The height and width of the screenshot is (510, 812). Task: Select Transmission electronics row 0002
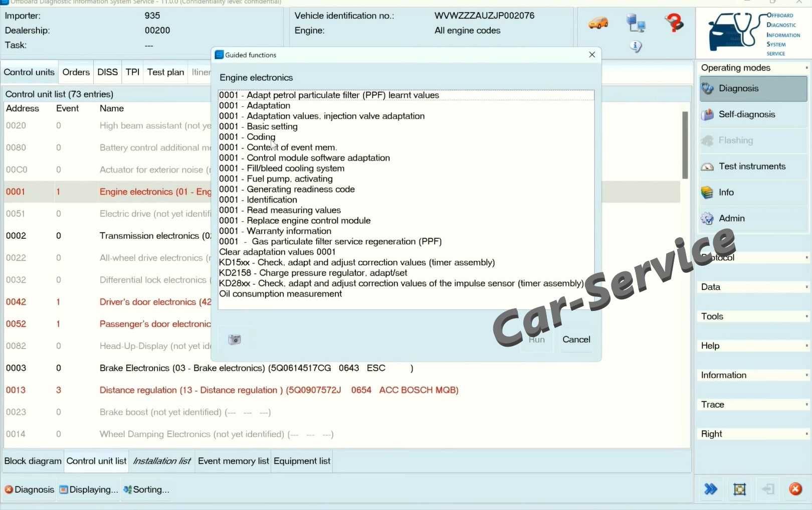click(107, 236)
